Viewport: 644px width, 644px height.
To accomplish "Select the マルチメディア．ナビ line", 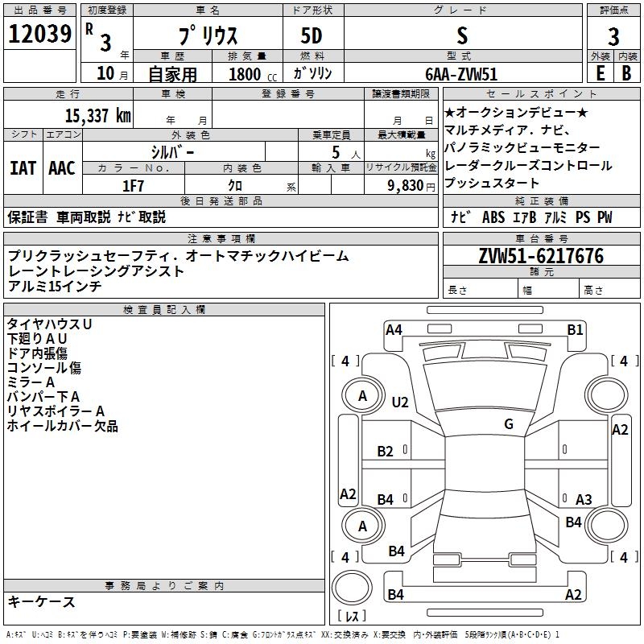I will [x=507, y=130].
